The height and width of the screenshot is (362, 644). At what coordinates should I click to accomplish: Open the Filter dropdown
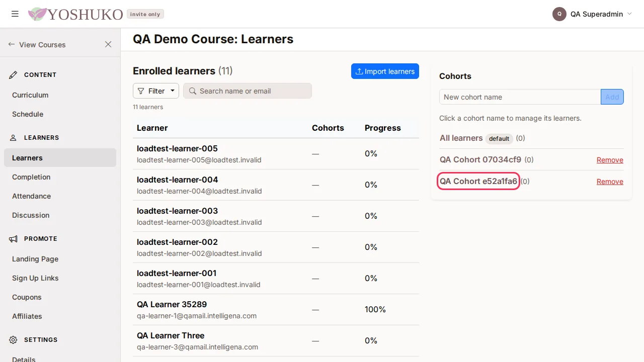156,91
